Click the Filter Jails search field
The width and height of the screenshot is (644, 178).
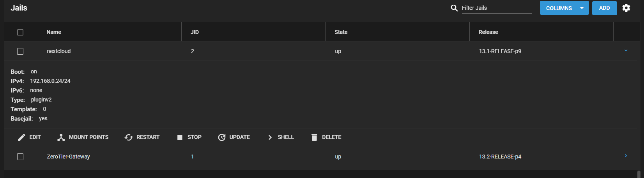pos(496,8)
